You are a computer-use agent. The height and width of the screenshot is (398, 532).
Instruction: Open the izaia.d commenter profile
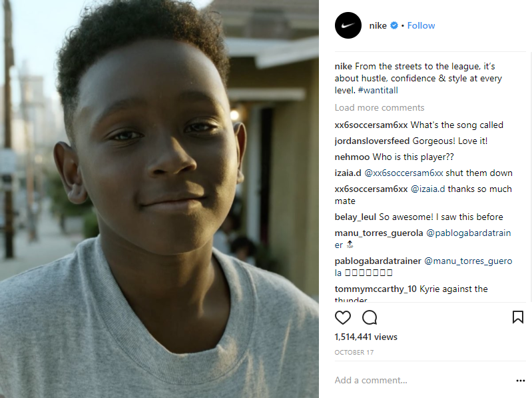pyautogui.click(x=348, y=173)
